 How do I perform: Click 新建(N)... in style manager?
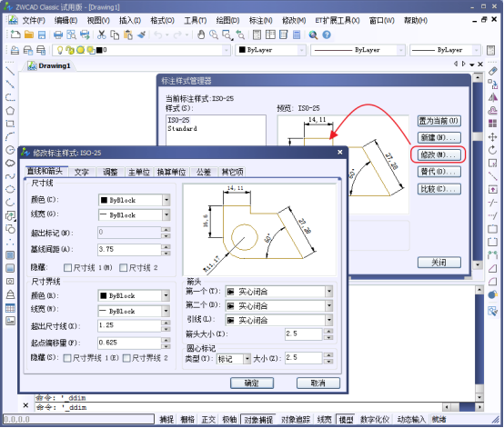click(x=439, y=137)
